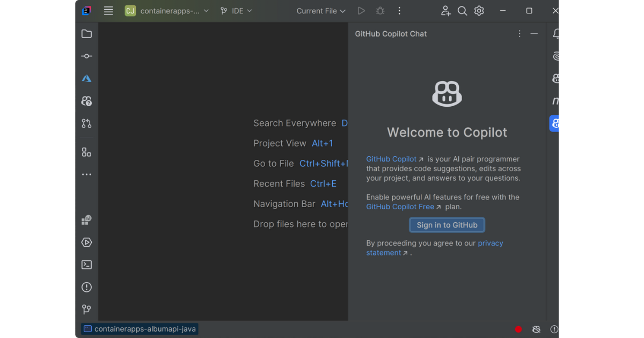Expand the IDE version control dropdown
The width and height of the screenshot is (644, 338).
pyautogui.click(x=236, y=10)
